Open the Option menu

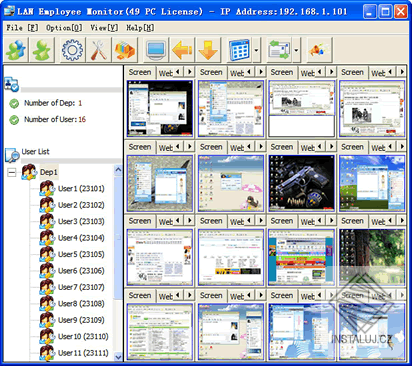64,28
